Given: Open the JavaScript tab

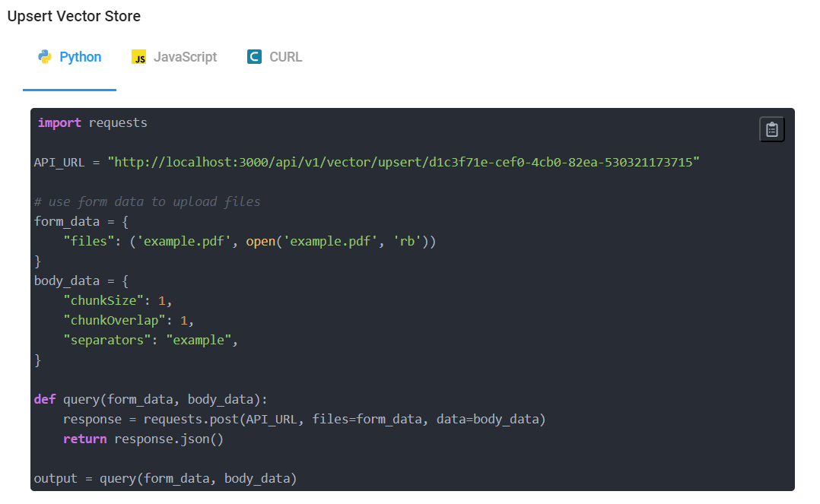Looking at the screenshot, I should (x=185, y=57).
